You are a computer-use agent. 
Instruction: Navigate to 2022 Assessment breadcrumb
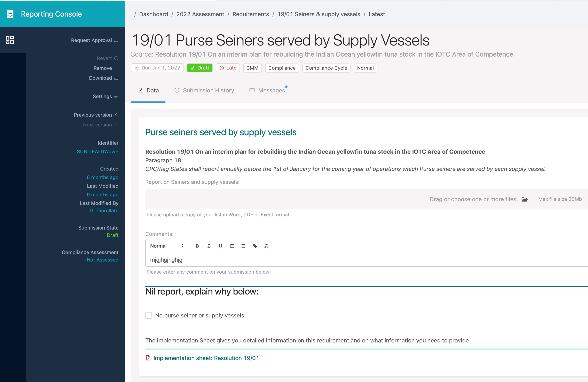point(200,14)
